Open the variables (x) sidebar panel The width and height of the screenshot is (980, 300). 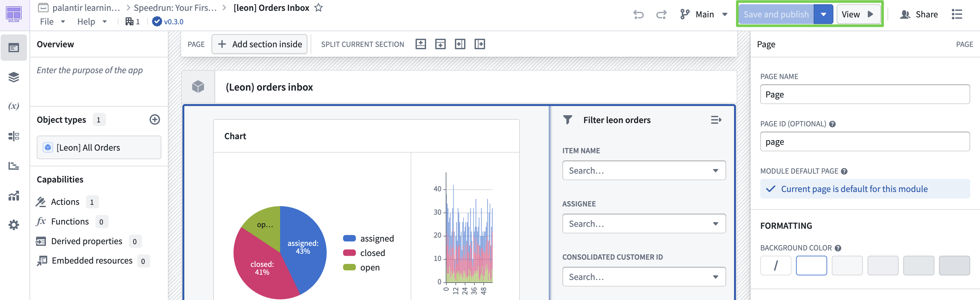click(14, 106)
